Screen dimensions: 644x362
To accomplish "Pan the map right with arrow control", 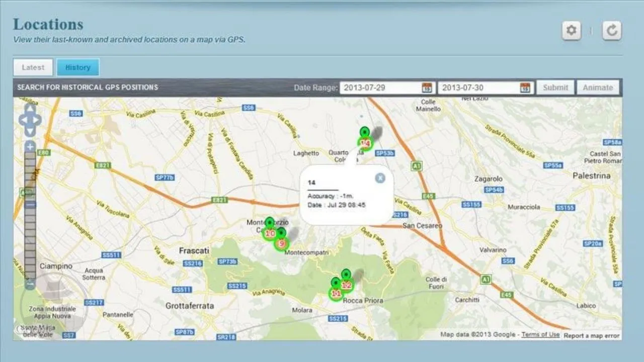I will 37,120.
